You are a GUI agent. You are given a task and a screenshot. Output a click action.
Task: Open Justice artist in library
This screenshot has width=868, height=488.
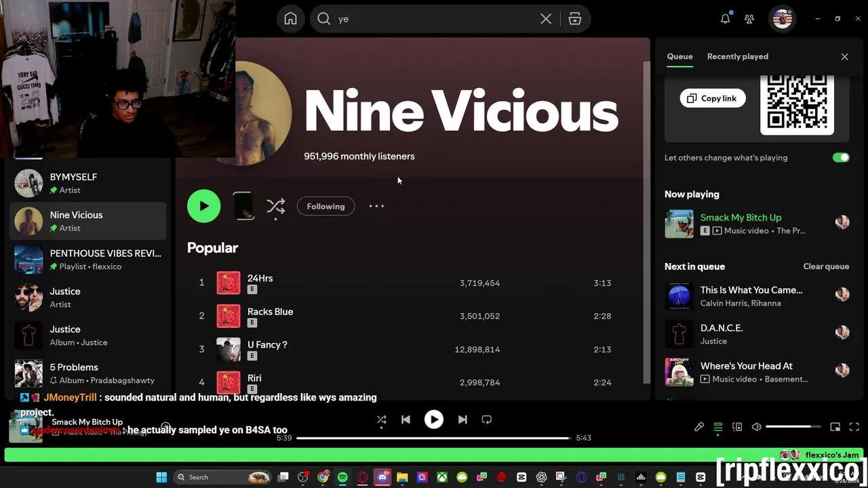(x=87, y=297)
